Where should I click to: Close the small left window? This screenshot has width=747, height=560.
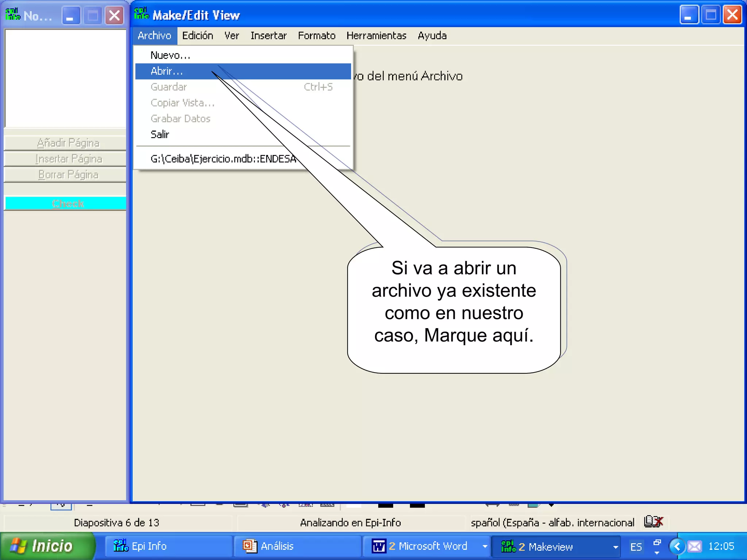[x=114, y=16]
